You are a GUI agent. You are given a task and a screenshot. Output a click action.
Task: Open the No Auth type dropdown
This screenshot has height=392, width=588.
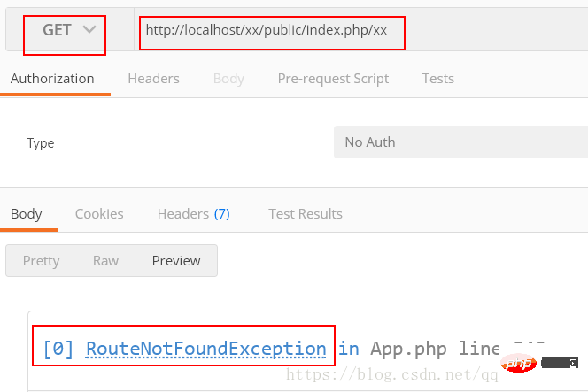click(460, 142)
